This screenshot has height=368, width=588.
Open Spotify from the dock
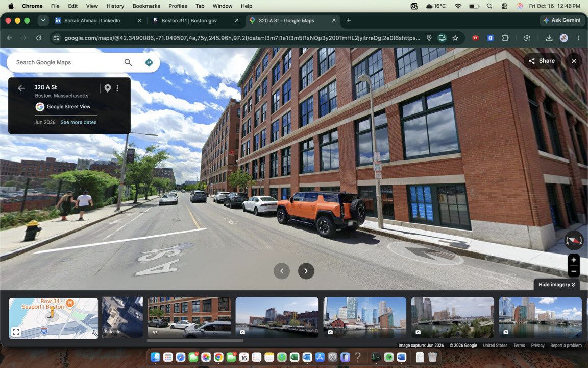(388, 357)
